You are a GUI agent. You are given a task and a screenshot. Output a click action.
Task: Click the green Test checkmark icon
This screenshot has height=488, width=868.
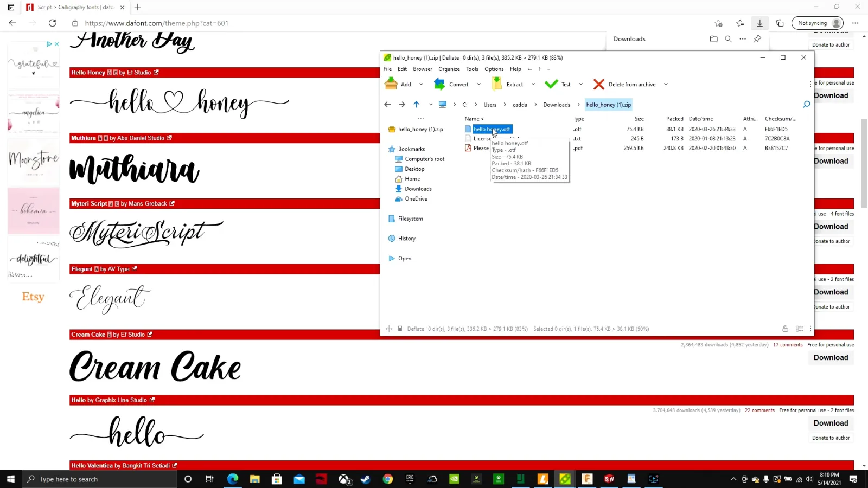551,84
